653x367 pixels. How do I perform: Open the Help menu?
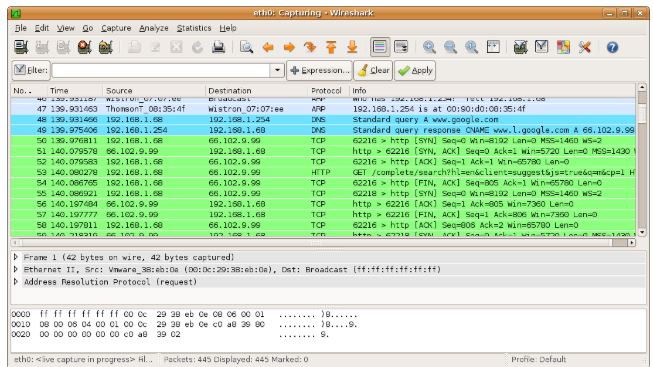tap(228, 28)
